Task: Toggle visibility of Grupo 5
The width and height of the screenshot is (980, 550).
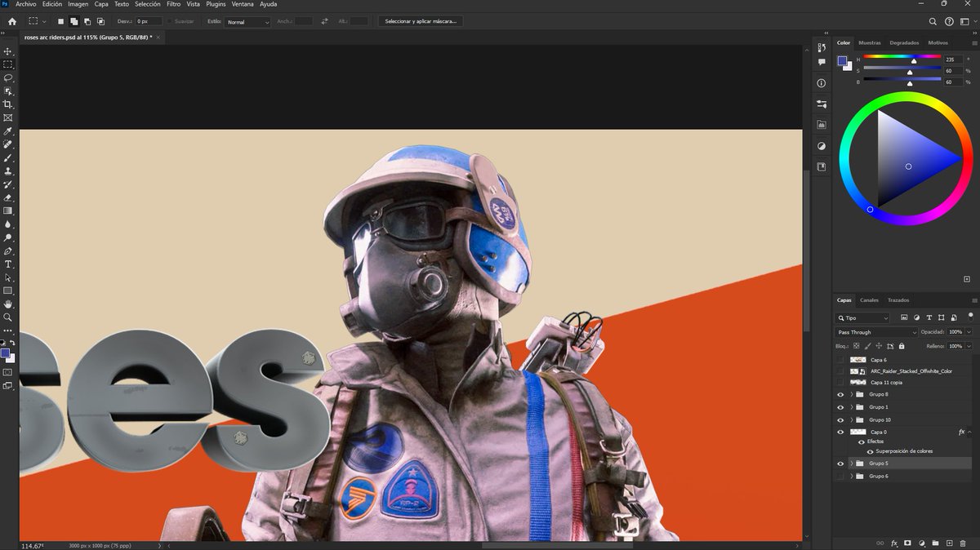Action: [x=840, y=463]
